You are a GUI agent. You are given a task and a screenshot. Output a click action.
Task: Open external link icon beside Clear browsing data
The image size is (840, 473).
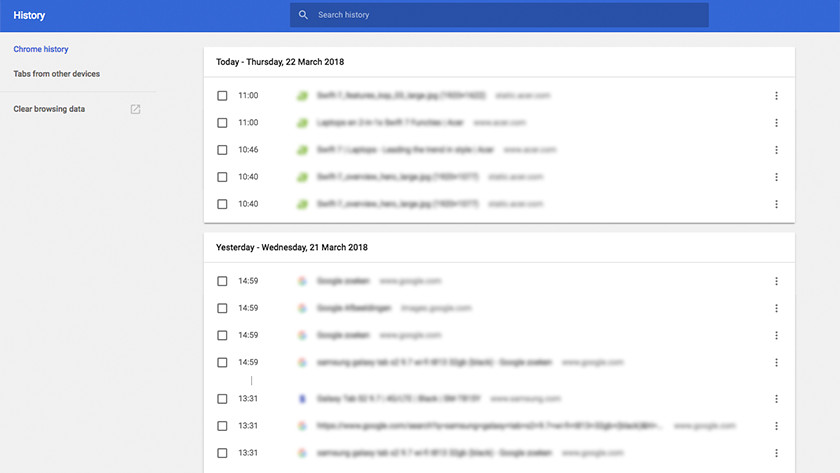point(136,109)
